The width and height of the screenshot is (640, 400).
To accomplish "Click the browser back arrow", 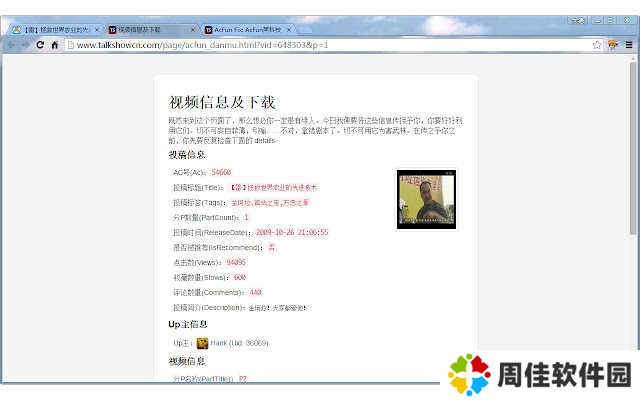I will click(12, 45).
